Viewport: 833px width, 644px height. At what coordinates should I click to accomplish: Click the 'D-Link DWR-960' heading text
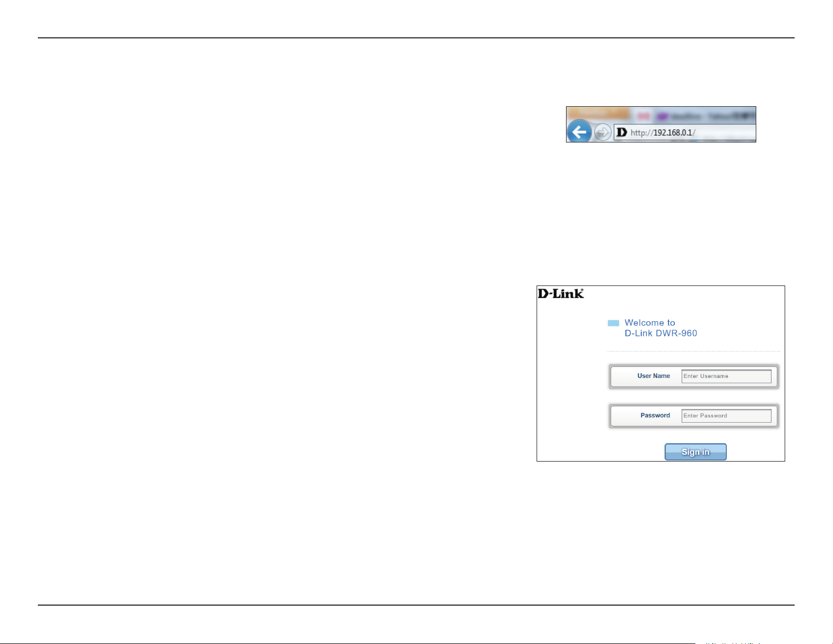coord(661,333)
